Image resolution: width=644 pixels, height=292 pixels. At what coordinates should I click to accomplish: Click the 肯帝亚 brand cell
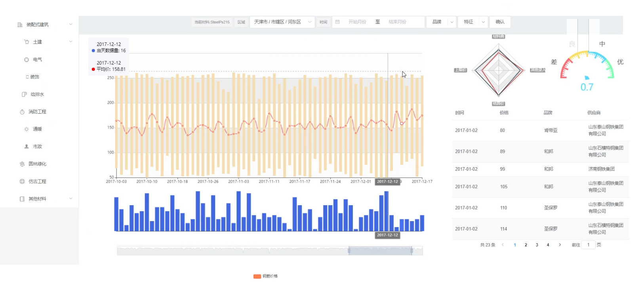click(x=551, y=130)
